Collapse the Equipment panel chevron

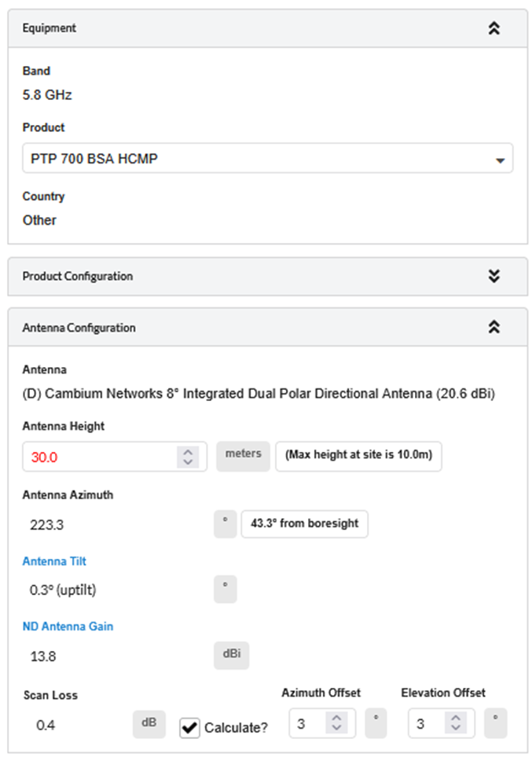[x=493, y=28]
